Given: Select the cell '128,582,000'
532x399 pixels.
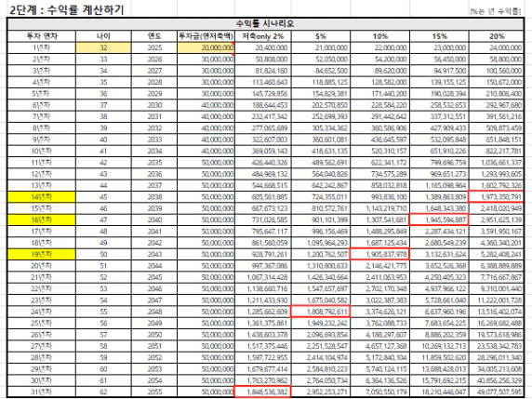Looking at the screenshot, I should coord(380,82).
